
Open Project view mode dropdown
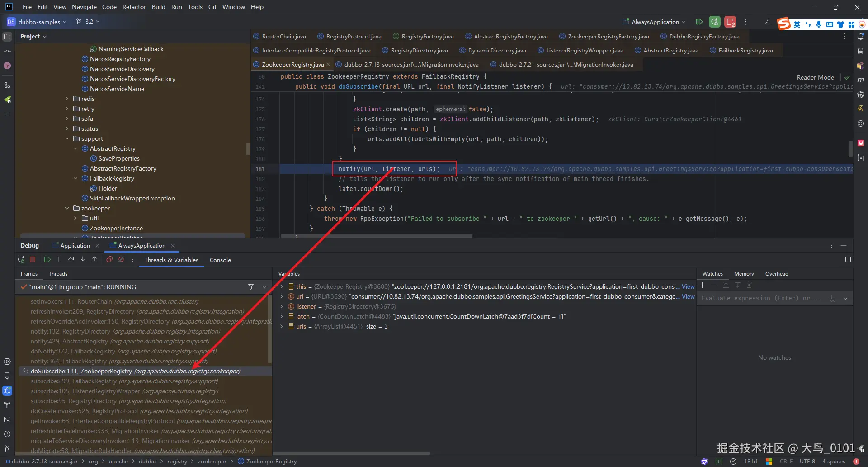pyautogui.click(x=33, y=36)
